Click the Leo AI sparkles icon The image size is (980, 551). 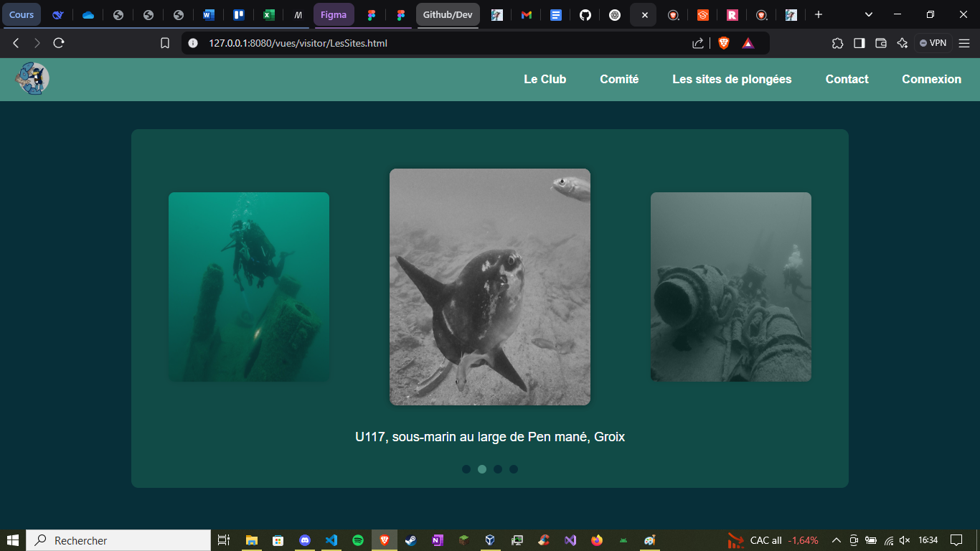pyautogui.click(x=903, y=42)
